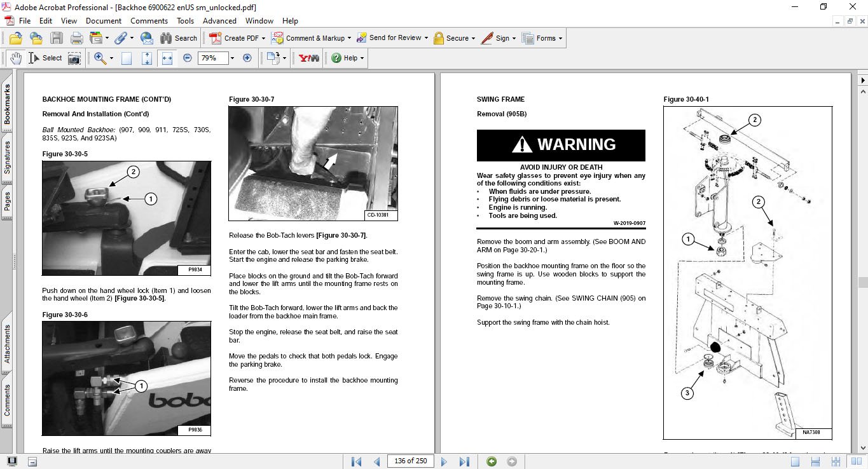Expand the Create PDF dropdown
The image size is (868, 469).
click(264, 38)
